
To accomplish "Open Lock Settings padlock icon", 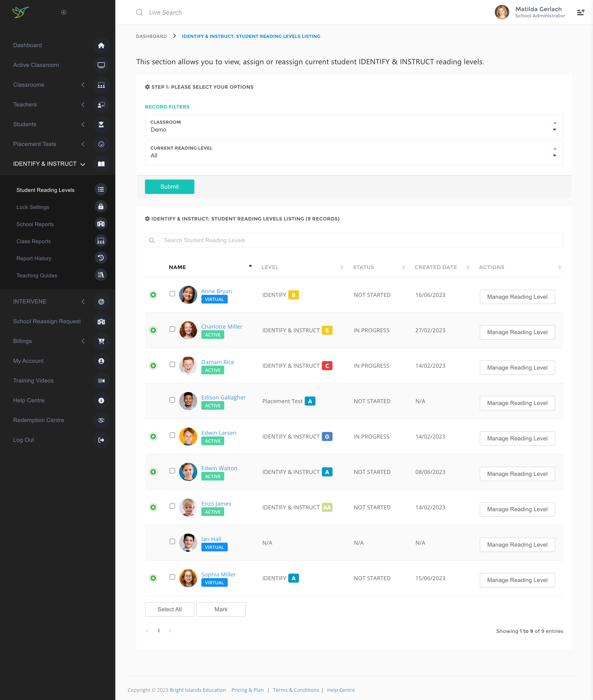I will click(100, 207).
